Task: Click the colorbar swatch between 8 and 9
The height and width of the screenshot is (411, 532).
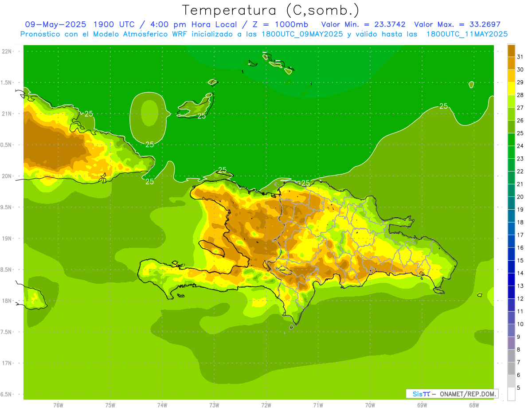Action: pyautogui.click(x=511, y=343)
